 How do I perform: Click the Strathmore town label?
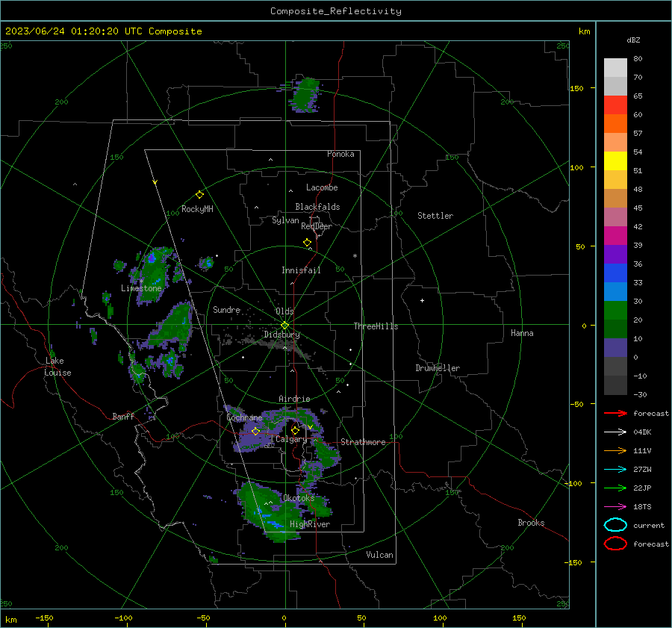click(363, 442)
